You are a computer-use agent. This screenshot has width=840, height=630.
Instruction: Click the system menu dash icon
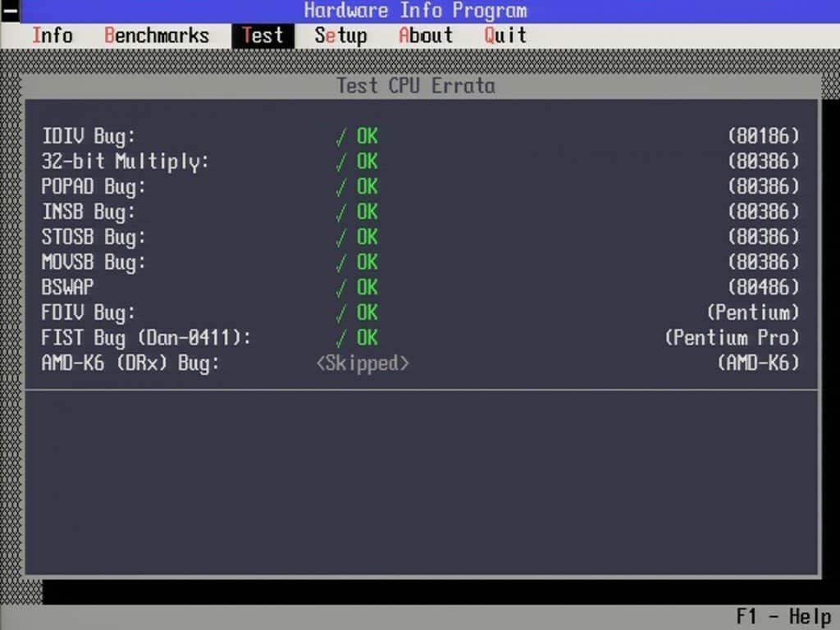tap(10, 11)
